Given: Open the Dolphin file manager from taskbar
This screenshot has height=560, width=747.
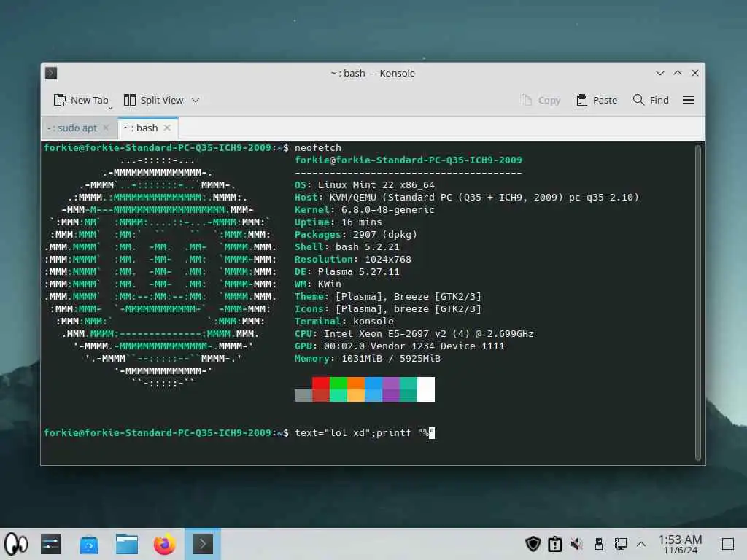Looking at the screenshot, I should click(x=127, y=544).
